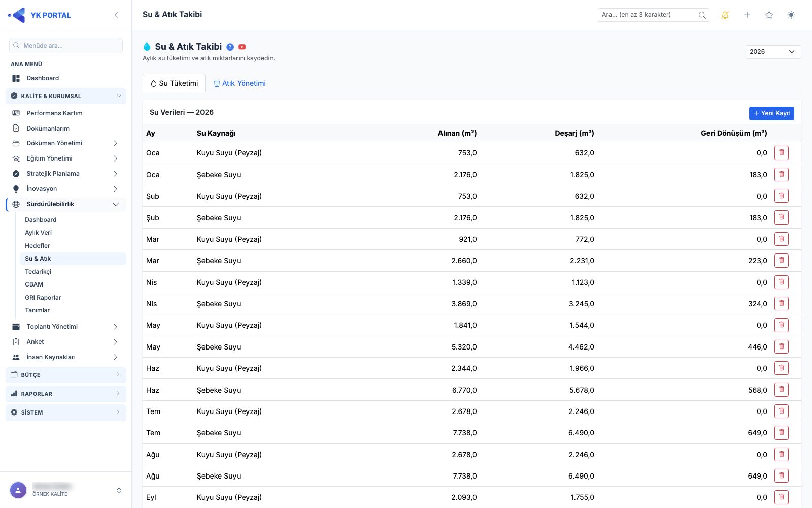Image resolution: width=812 pixels, height=508 pixels.
Task: Select the Su Tüketimi tab
Action: coord(174,83)
